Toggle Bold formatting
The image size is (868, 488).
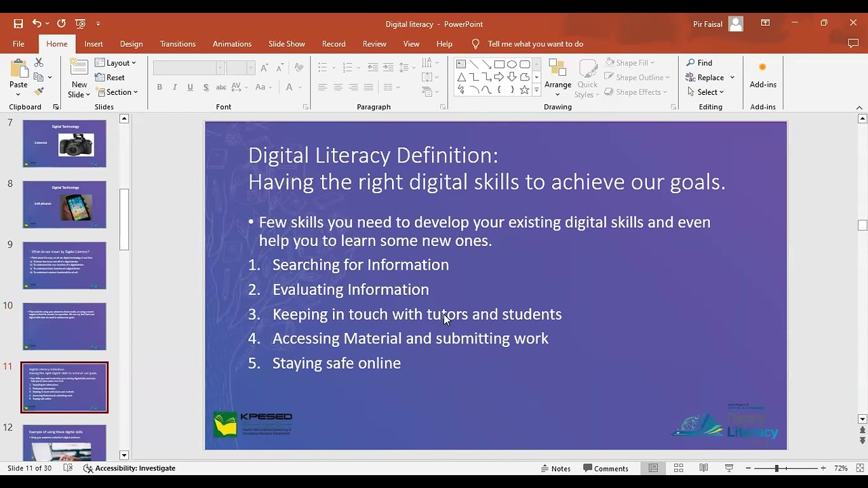click(159, 87)
